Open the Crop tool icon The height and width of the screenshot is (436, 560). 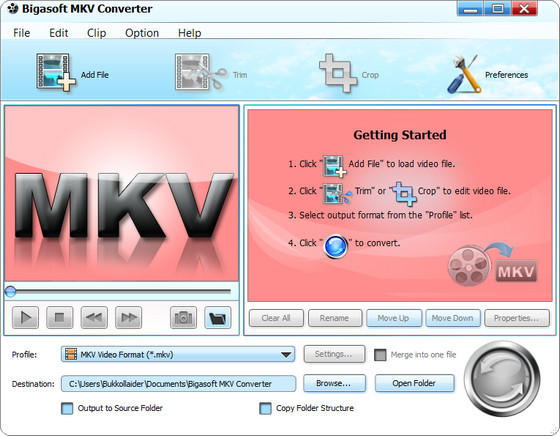tap(338, 73)
